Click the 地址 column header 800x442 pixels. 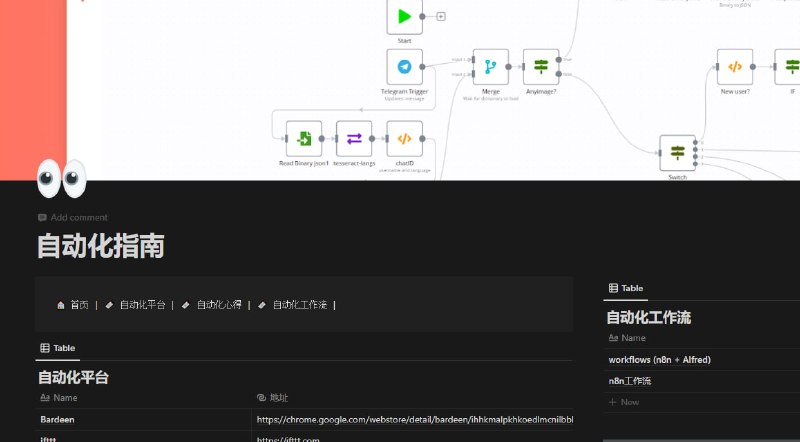(273, 398)
